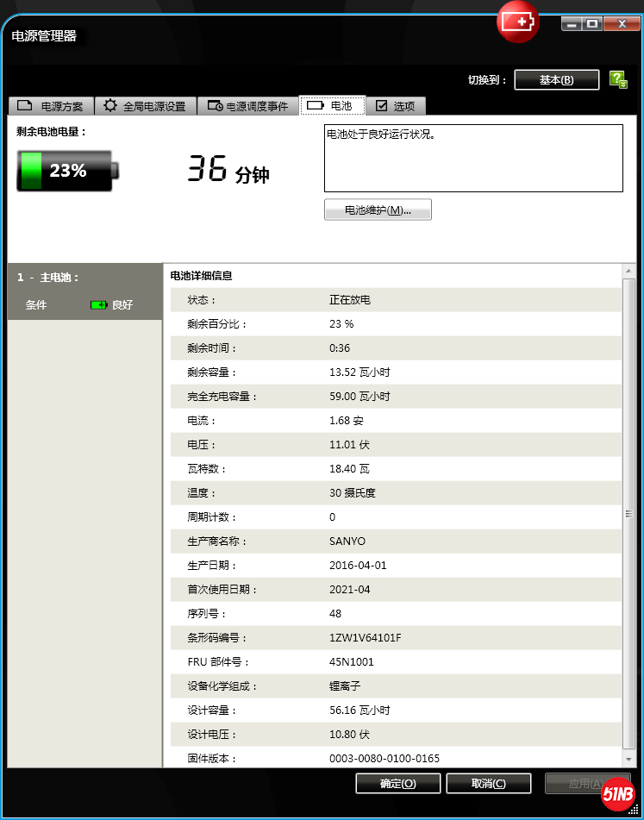Select the 生产商名称 SANYO row
Image resolution: width=644 pixels, height=820 pixels.
392,541
